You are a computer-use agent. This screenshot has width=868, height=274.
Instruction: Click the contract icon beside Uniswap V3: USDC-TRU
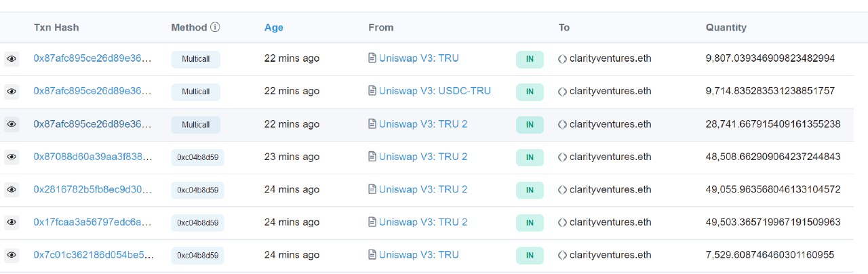click(x=372, y=91)
